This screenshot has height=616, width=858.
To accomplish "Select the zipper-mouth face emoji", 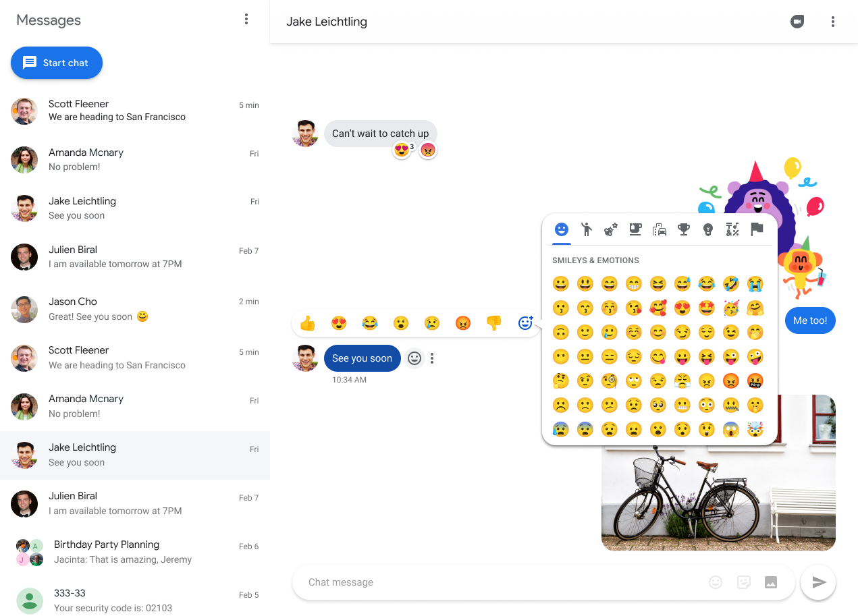I will point(731,405).
